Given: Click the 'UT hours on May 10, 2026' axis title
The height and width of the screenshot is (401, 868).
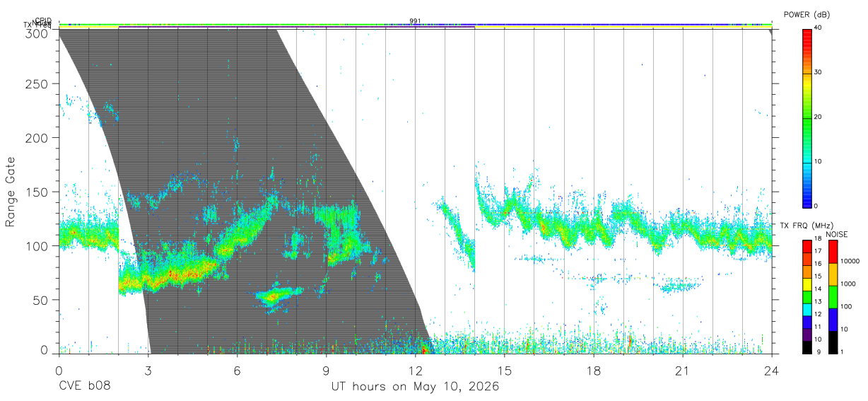Looking at the screenshot, I should pos(416,387).
